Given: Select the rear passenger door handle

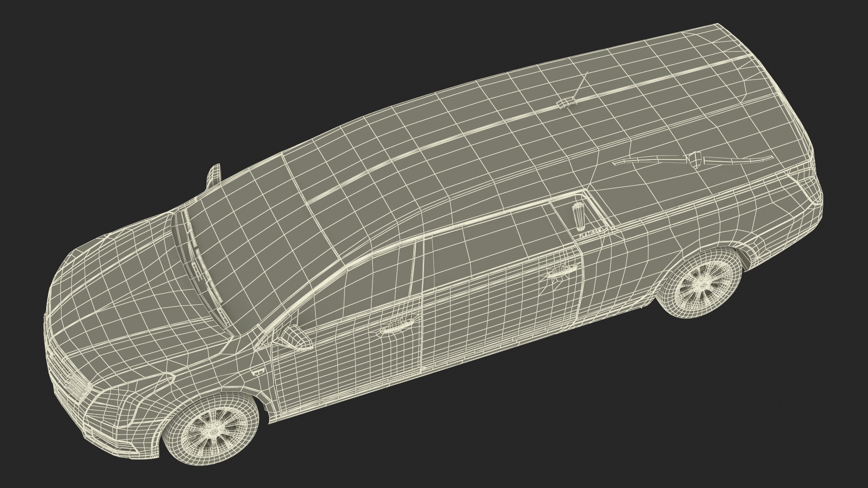Looking at the screenshot, I should coord(561,271).
